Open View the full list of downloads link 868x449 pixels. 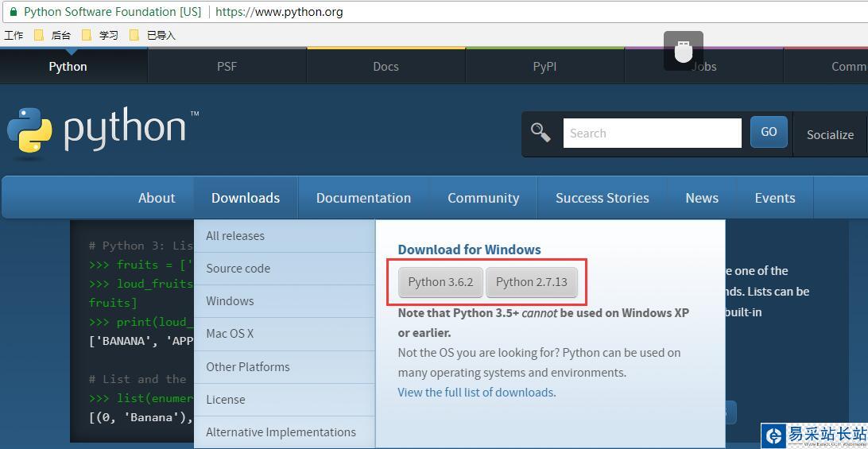tap(475, 393)
